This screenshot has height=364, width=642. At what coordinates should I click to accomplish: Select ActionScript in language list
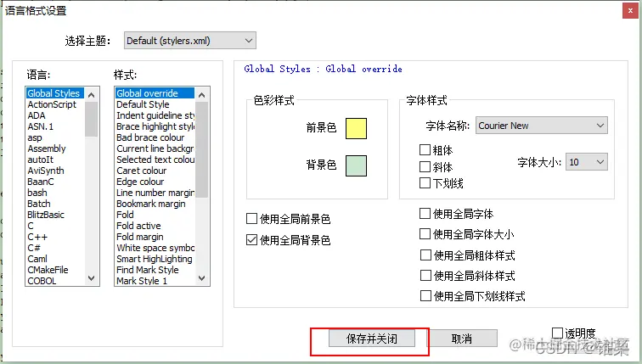pos(55,104)
